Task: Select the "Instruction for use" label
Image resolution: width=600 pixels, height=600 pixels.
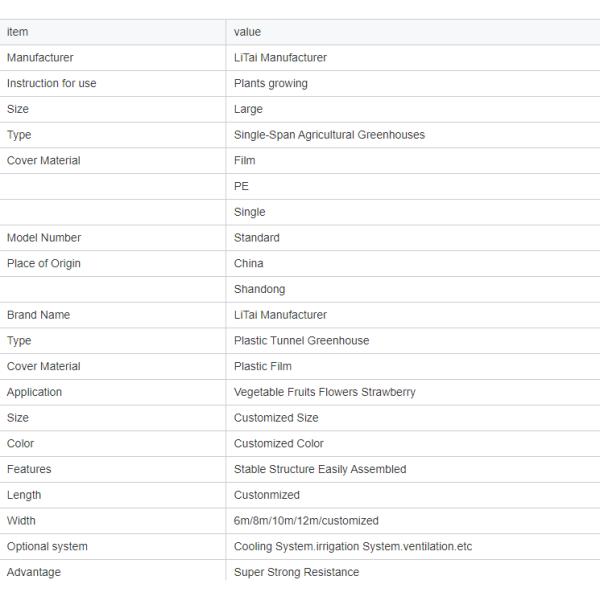Action: click(x=52, y=83)
